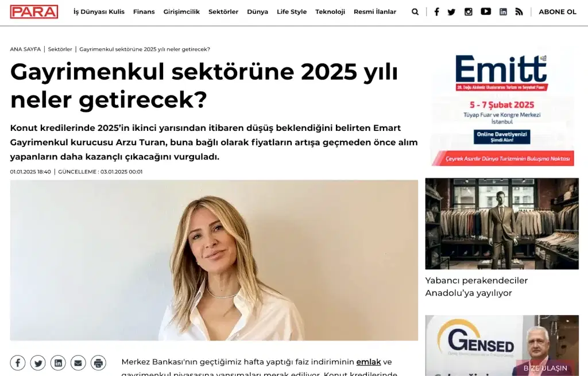Open the Yabancı perakendeciler article thumbnail
This screenshot has height=376, width=588.
tap(502, 223)
